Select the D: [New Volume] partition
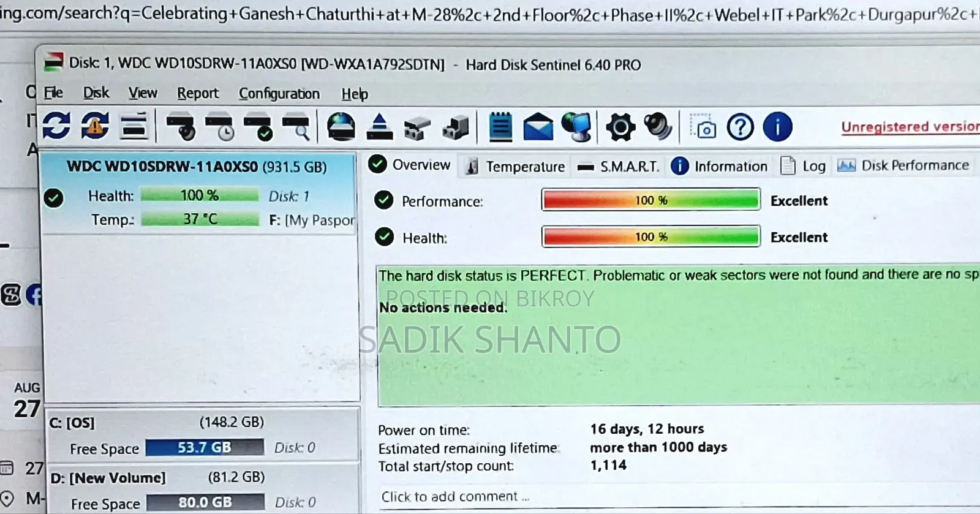Image resolution: width=980 pixels, height=514 pixels. [202, 490]
